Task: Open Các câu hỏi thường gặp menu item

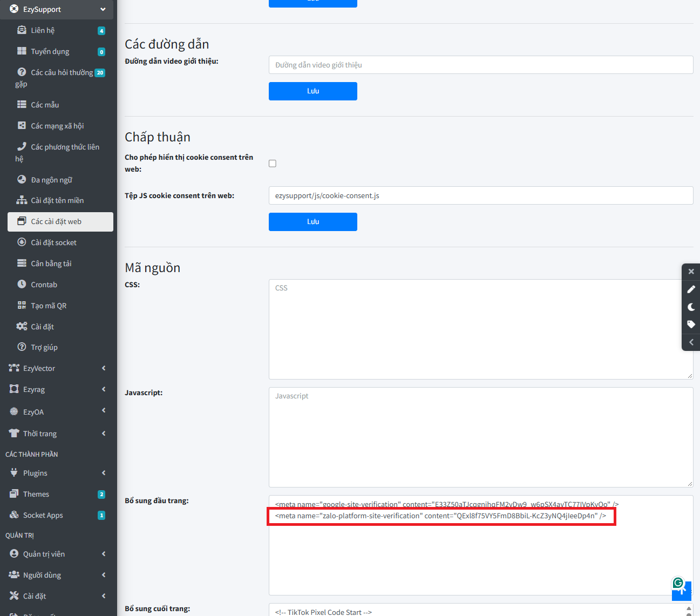Action: pyautogui.click(x=60, y=78)
